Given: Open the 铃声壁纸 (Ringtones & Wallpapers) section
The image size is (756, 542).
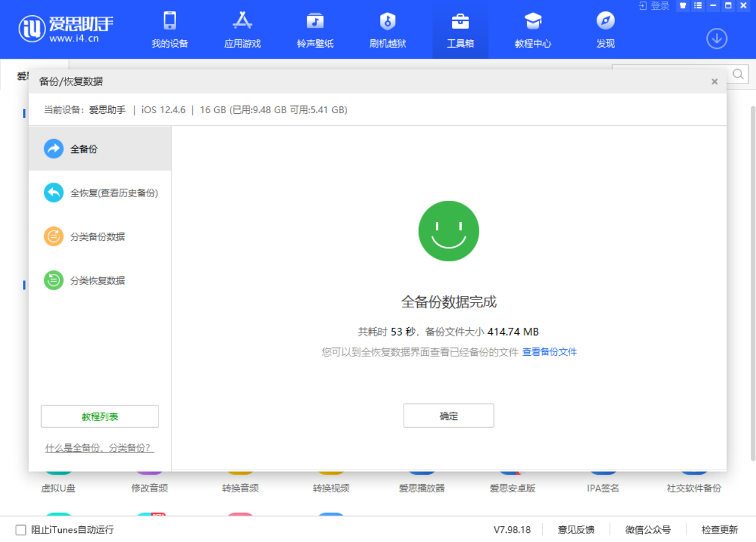Looking at the screenshot, I should pos(314,29).
